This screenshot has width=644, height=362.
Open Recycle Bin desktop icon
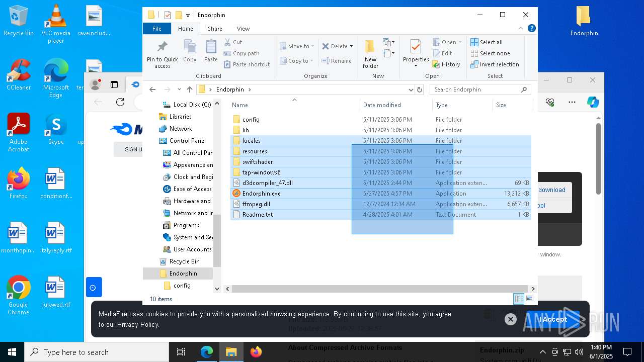tap(19, 21)
